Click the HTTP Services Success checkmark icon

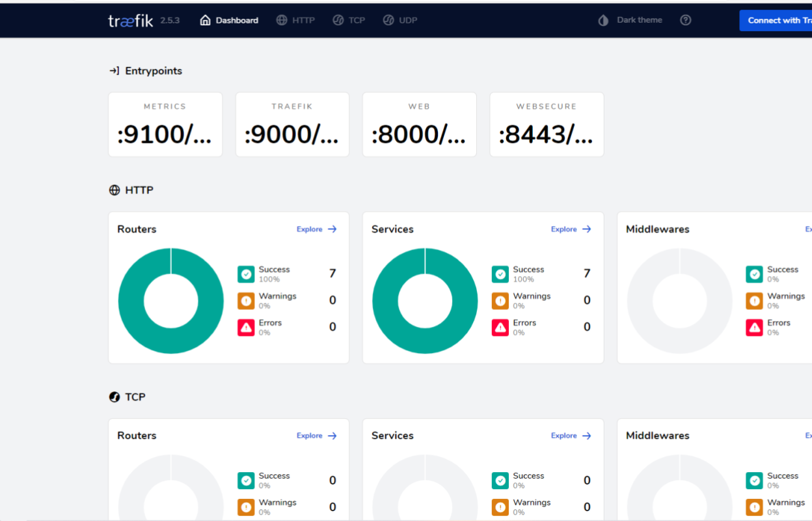500,274
